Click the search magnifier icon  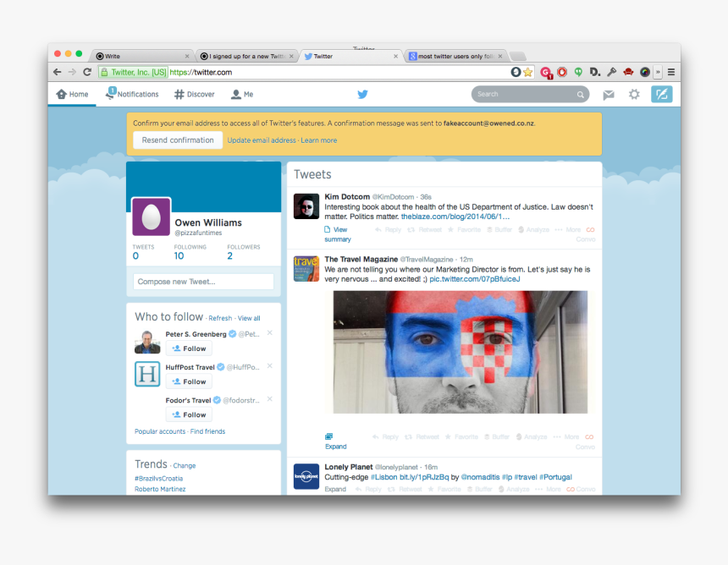pyautogui.click(x=580, y=95)
